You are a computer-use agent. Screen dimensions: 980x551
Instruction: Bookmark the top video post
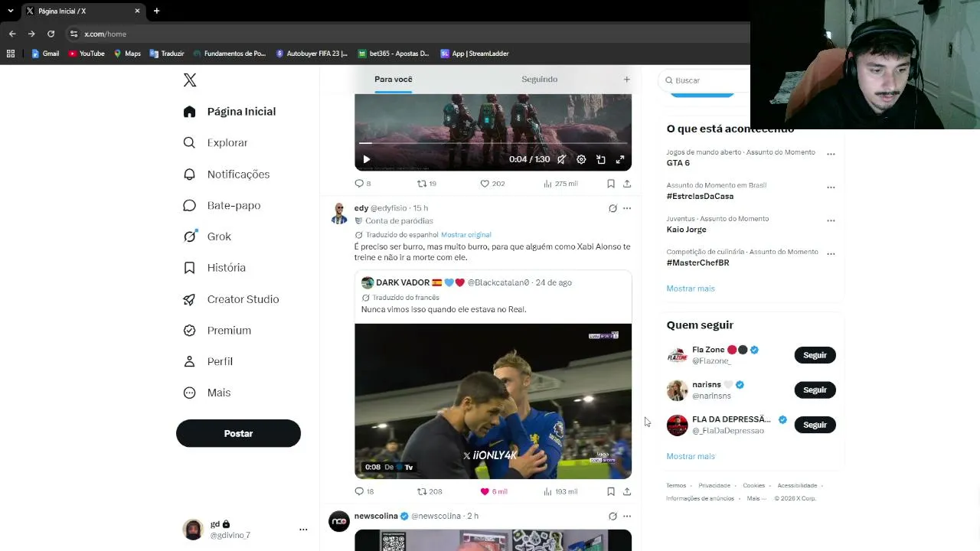(611, 184)
